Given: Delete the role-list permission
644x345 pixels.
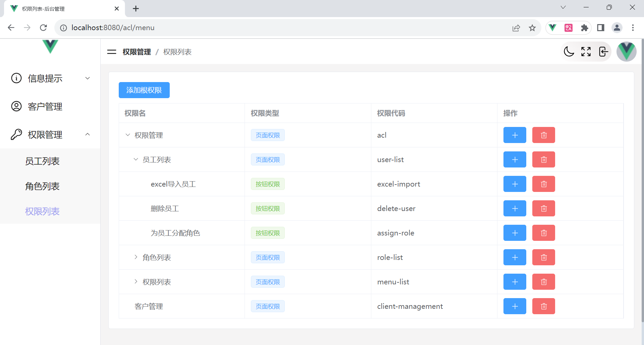Looking at the screenshot, I should 544,257.
